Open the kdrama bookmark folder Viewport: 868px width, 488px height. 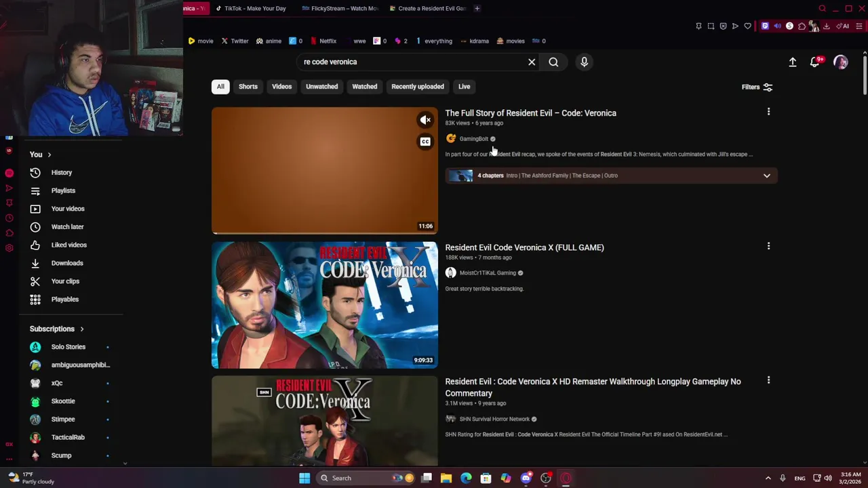(474, 41)
